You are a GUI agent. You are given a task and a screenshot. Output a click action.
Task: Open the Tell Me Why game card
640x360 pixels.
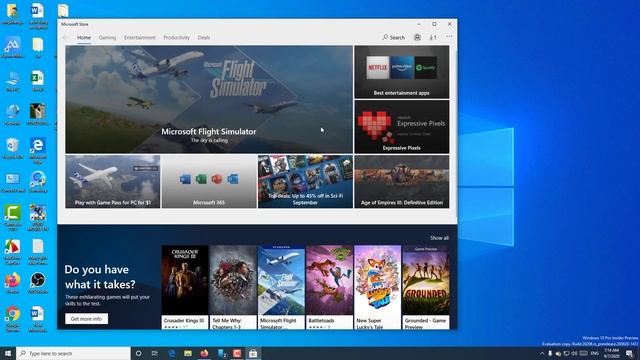(x=233, y=287)
